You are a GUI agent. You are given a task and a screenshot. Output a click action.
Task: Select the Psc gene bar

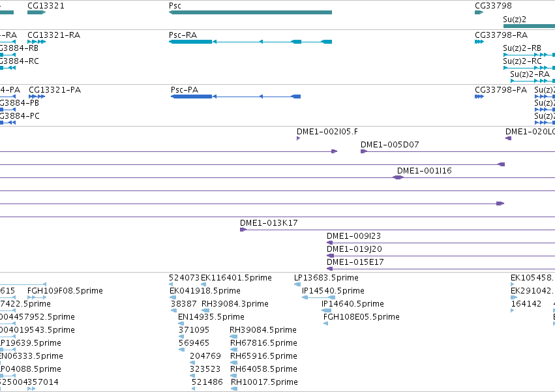tap(250, 12)
